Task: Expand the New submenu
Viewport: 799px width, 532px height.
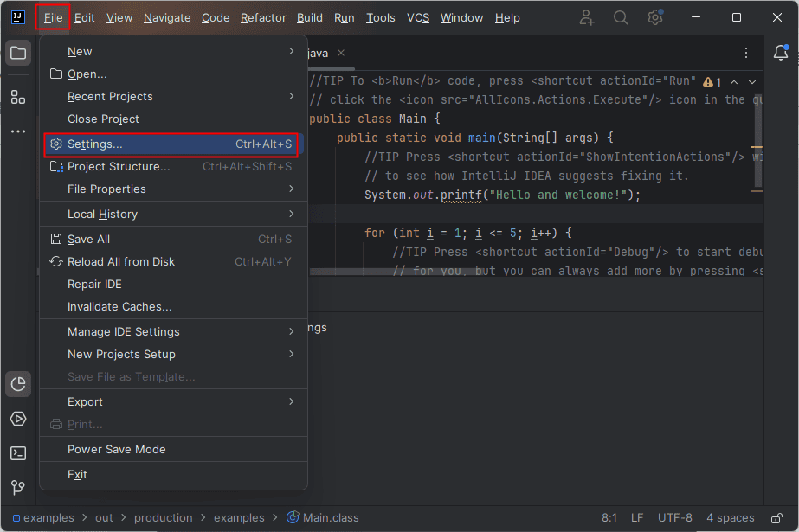Action: click(x=173, y=51)
